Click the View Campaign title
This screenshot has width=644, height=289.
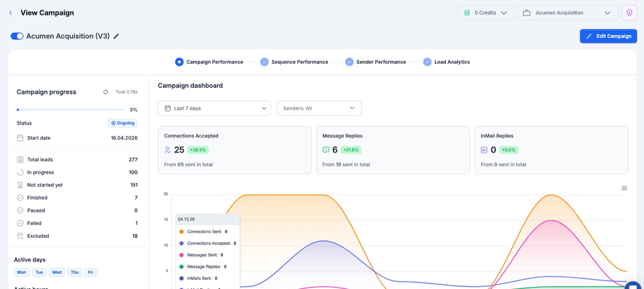click(47, 13)
